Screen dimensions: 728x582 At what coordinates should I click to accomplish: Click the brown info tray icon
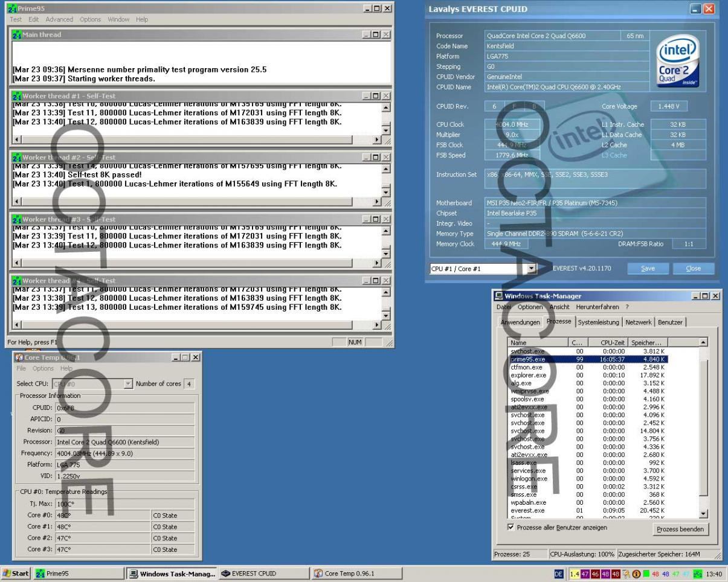636,574
